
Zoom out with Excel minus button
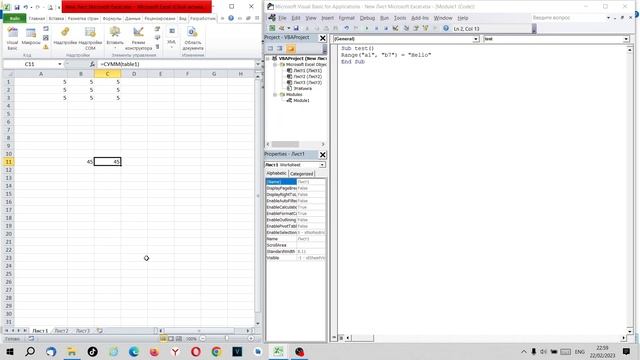202,338
